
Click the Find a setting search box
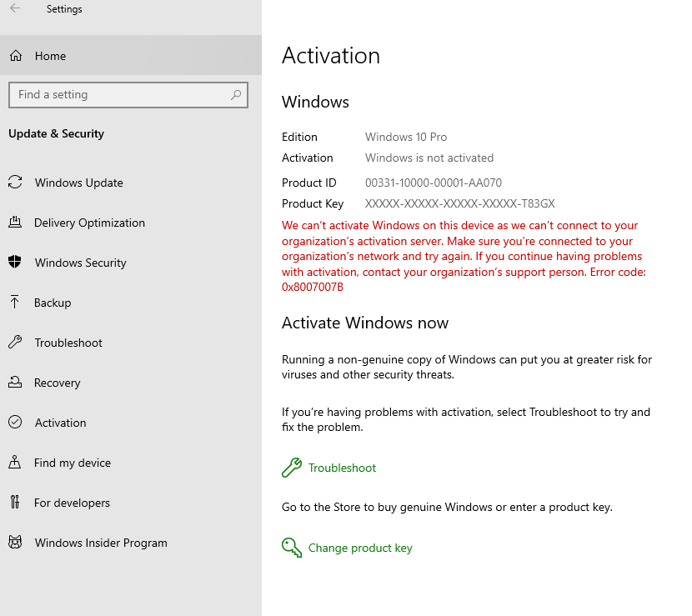click(x=128, y=94)
